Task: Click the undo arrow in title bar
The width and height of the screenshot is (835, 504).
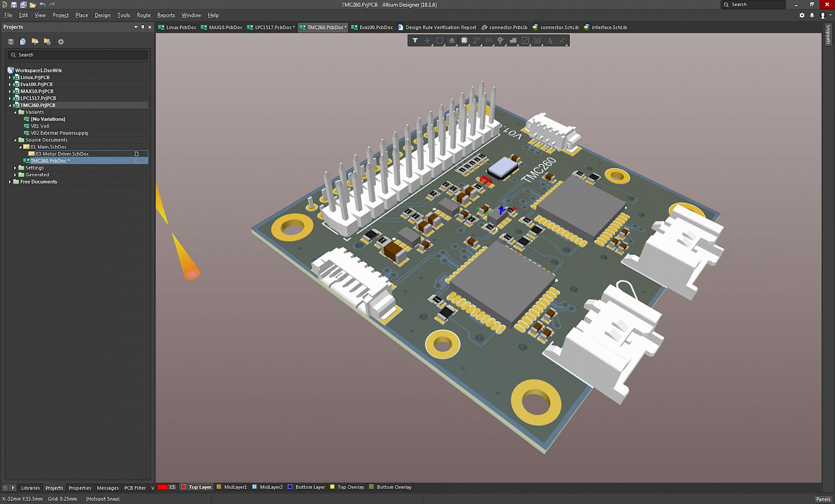Action: coord(43,5)
